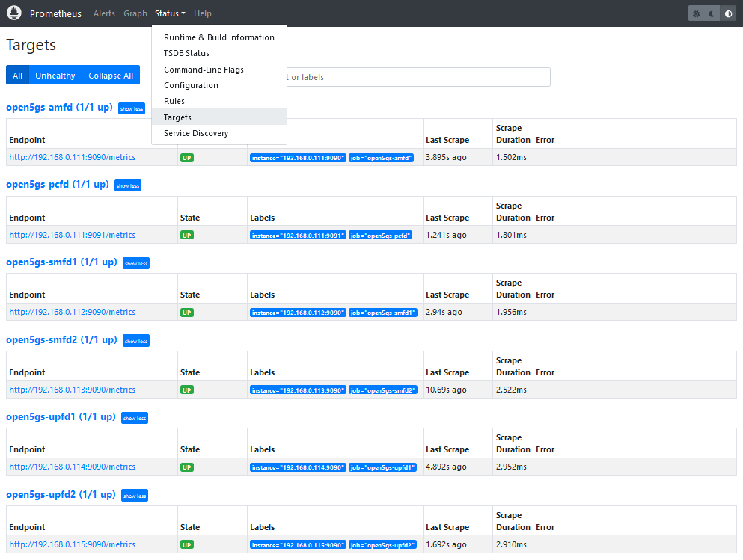This screenshot has width=743, height=560.
Task: Open the open5gs-amfd (1/1 up) heading
Action: tap(59, 108)
